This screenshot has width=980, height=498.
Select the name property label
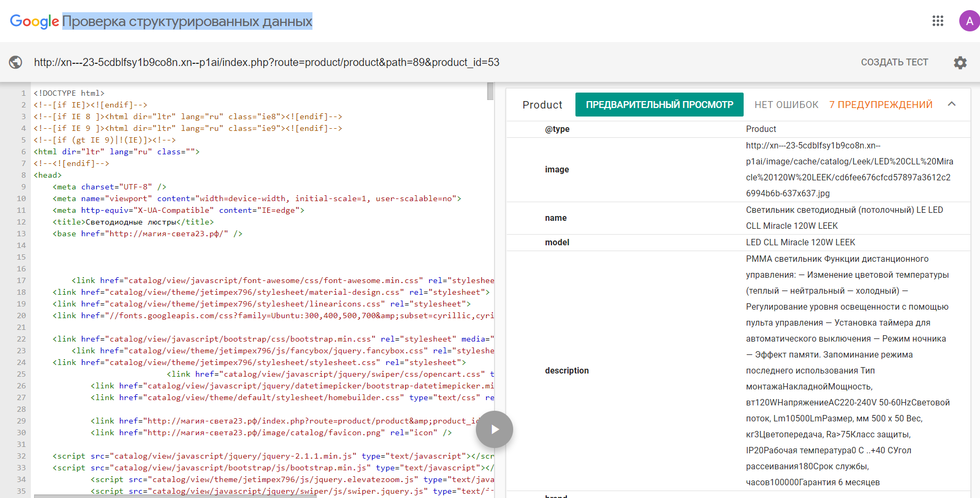[556, 218]
